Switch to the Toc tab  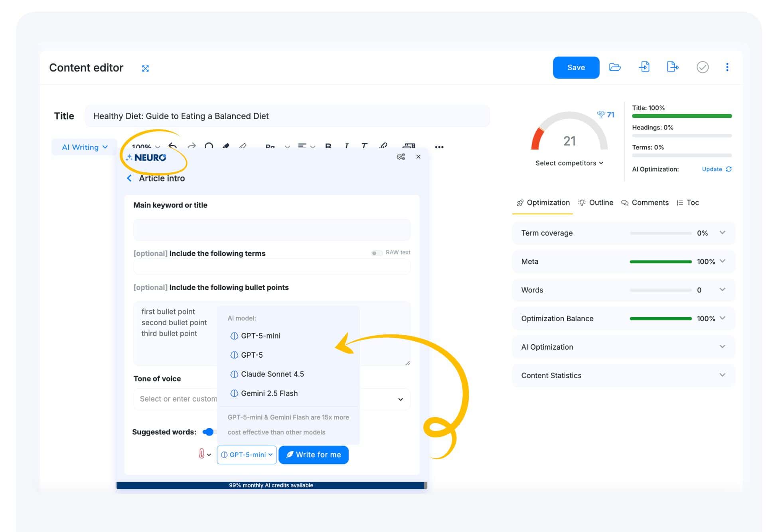[x=688, y=202]
